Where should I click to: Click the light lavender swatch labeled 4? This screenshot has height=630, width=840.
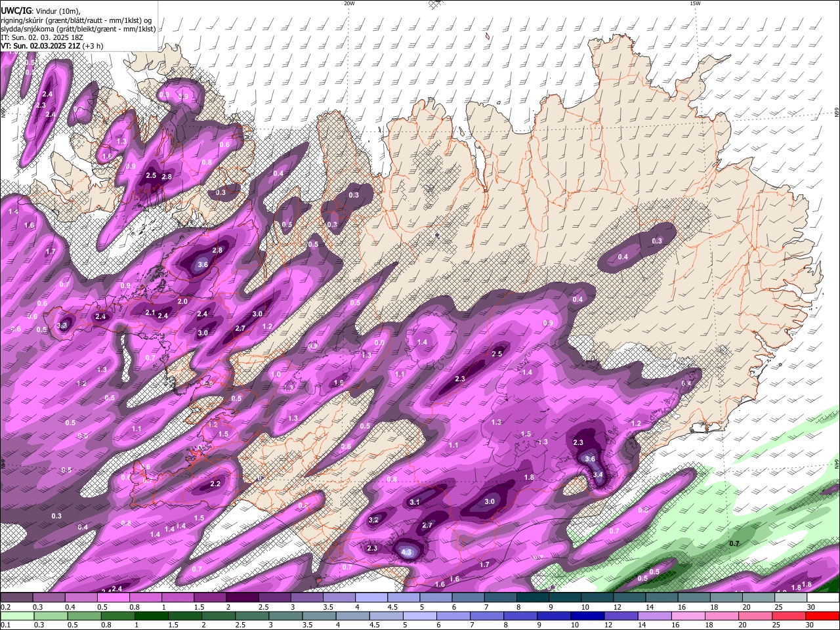[x=371, y=598]
